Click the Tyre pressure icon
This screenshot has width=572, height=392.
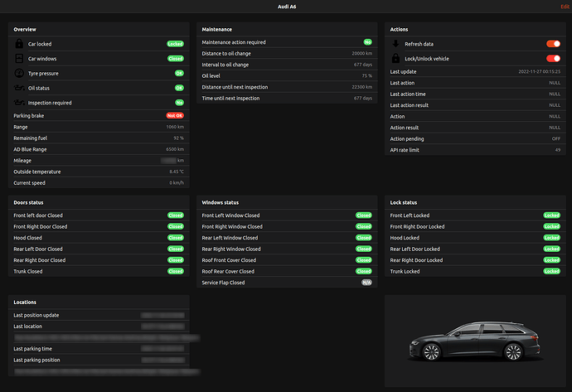(x=20, y=73)
